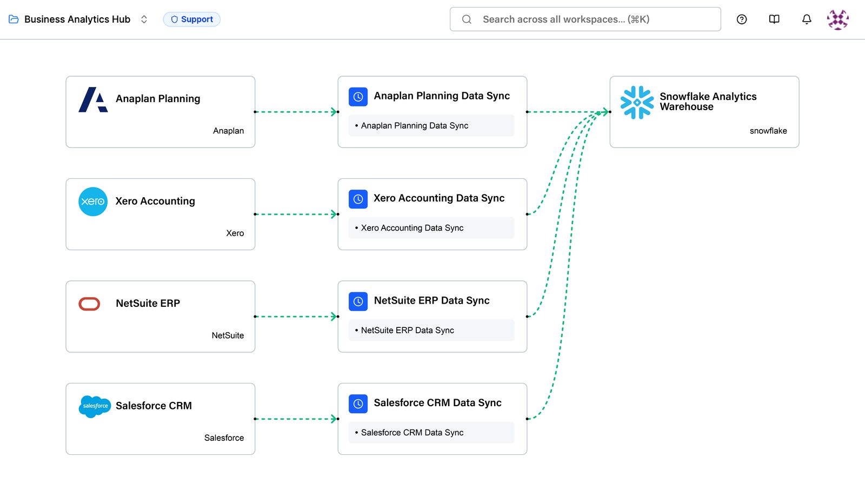Screen dimensions: 865x504
Task: Click the clock icon on NetSuite ERP Data Sync
Action: pyautogui.click(x=357, y=301)
